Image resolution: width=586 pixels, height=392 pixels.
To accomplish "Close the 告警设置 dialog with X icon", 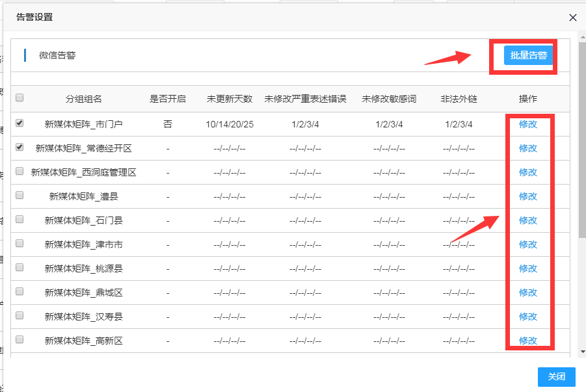I will point(573,18).
